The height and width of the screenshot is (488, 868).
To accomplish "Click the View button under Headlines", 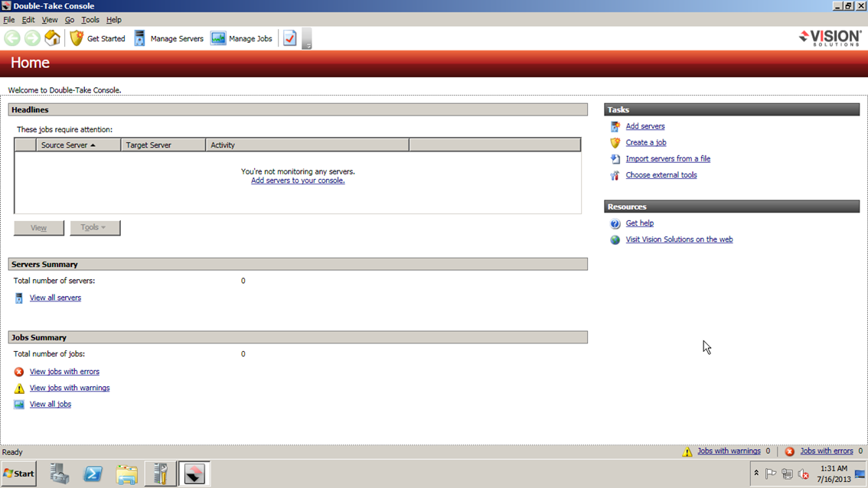I will (39, 228).
